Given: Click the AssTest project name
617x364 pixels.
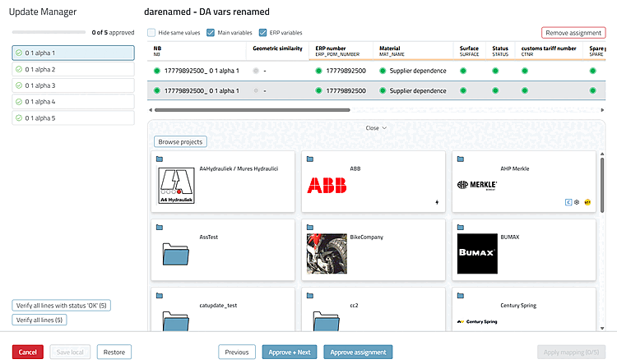Looking at the screenshot, I should tap(209, 237).
